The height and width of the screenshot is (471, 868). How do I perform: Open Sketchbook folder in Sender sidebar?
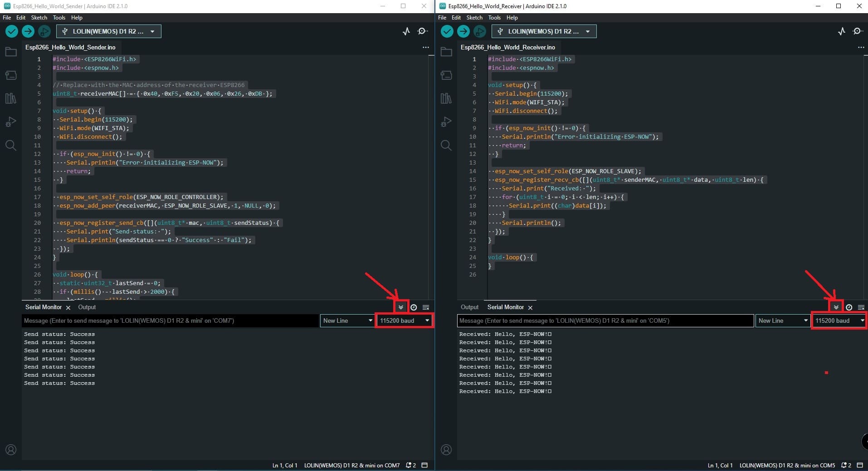click(x=11, y=52)
